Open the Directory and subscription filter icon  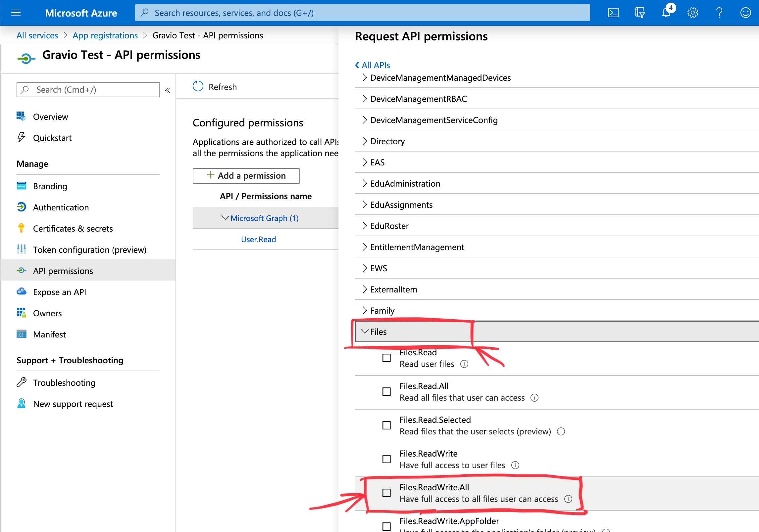(x=639, y=13)
